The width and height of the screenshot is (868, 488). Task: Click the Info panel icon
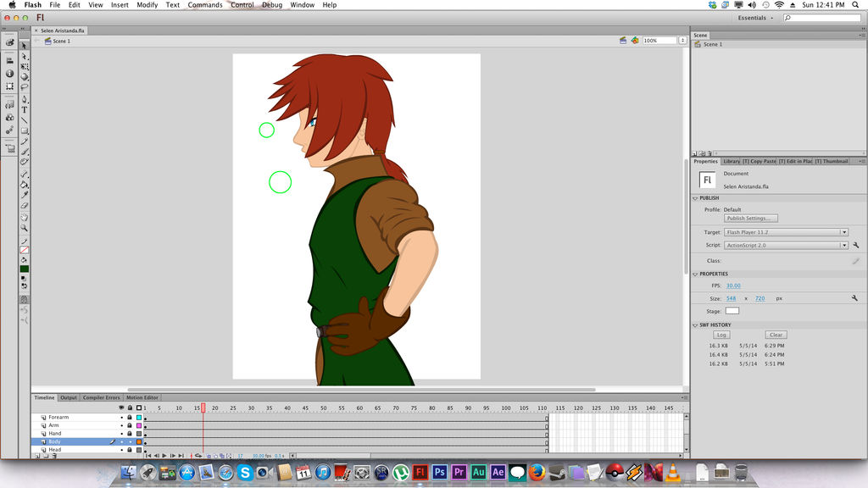click(9, 74)
